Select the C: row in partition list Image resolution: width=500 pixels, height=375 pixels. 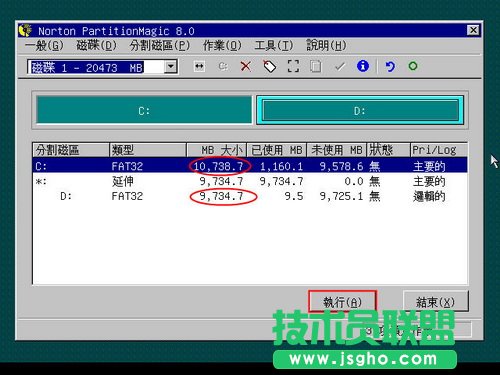tap(250, 166)
